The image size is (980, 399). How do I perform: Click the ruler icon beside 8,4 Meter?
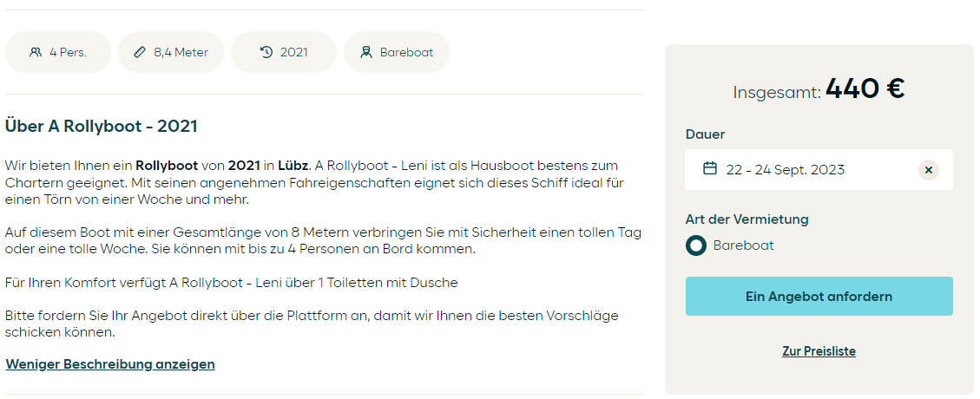tap(140, 52)
